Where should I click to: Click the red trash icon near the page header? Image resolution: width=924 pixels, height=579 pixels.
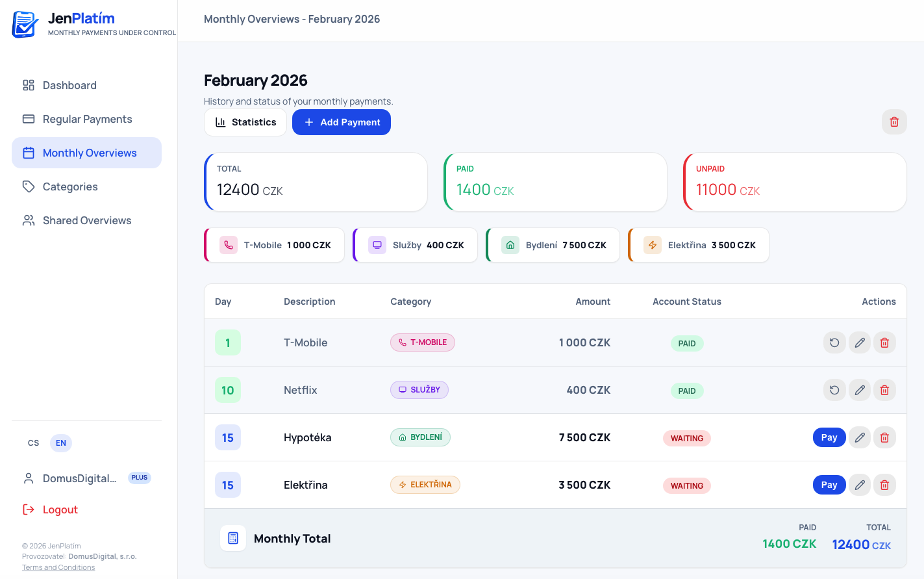pos(894,122)
